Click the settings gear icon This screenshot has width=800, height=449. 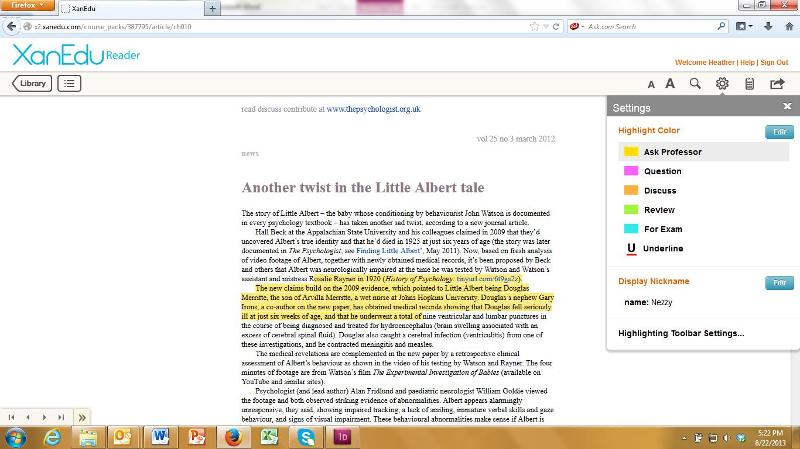tap(722, 84)
